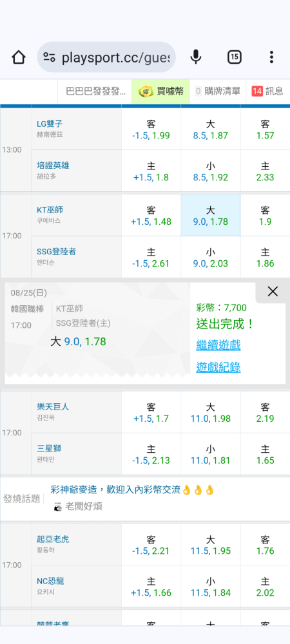Open 買噱幣 coin purchase tab
The width and height of the screenshot is (290, 644).
coord(160,91)
